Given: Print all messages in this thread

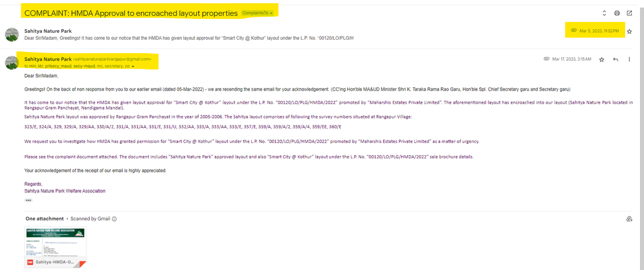Looking at the screenshot, I should click(617, 12).
